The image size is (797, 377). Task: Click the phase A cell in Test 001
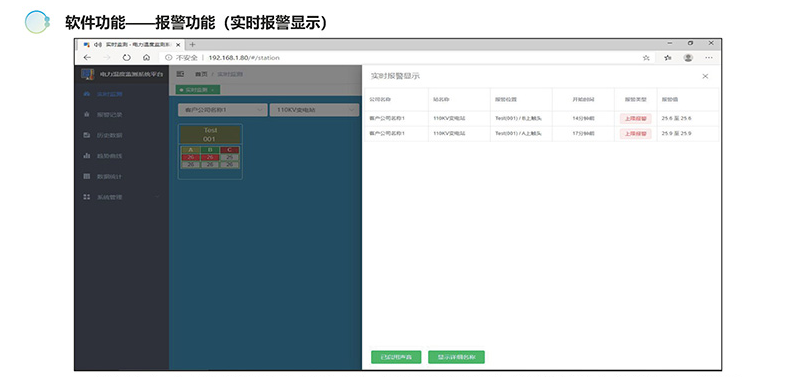[x=191, y=150]
